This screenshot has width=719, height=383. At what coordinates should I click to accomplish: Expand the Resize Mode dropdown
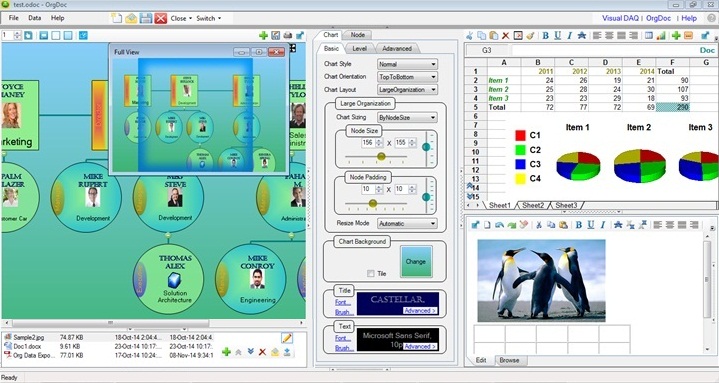click(x=407, y=224)
